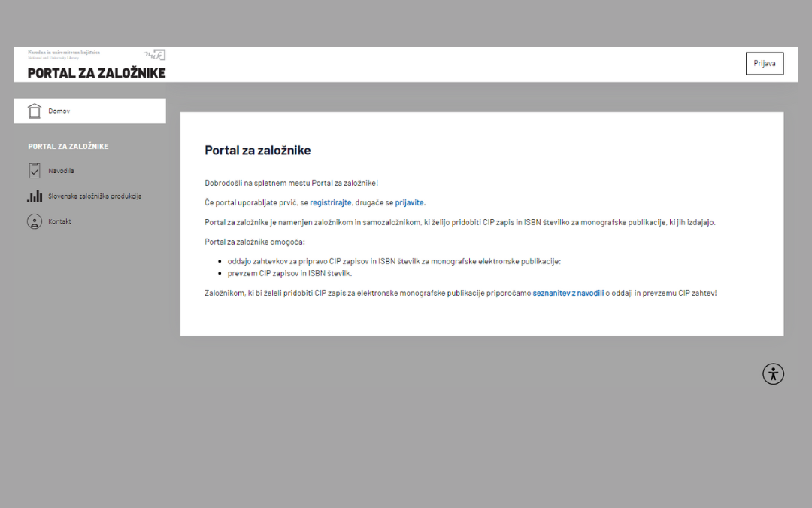
Task: Select the Kontakt menu label
Action: 59,222
